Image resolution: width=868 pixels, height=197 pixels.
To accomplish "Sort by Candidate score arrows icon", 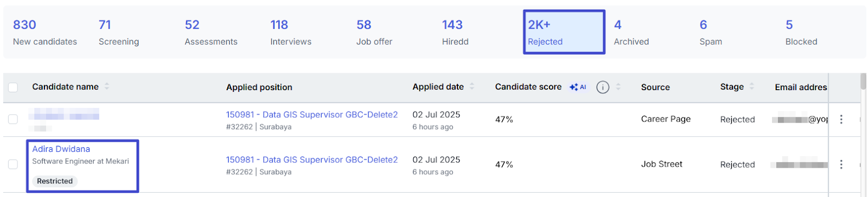I will tap(618, 86).
